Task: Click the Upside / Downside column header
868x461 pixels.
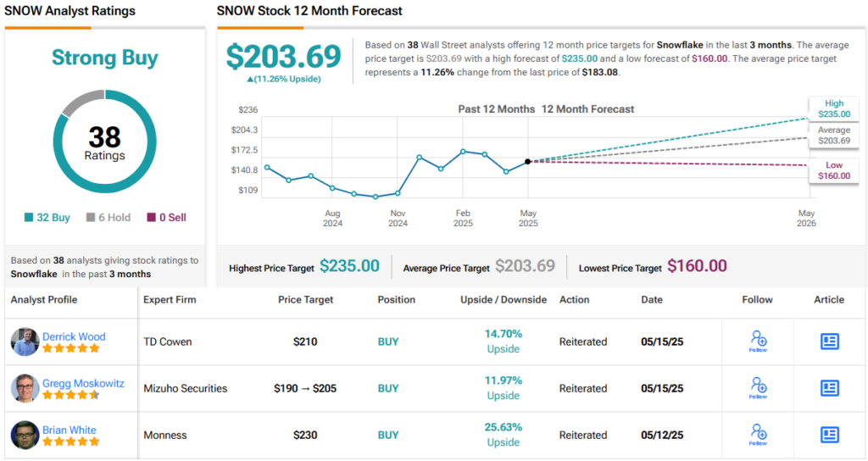Action: [x=504, y=299]
